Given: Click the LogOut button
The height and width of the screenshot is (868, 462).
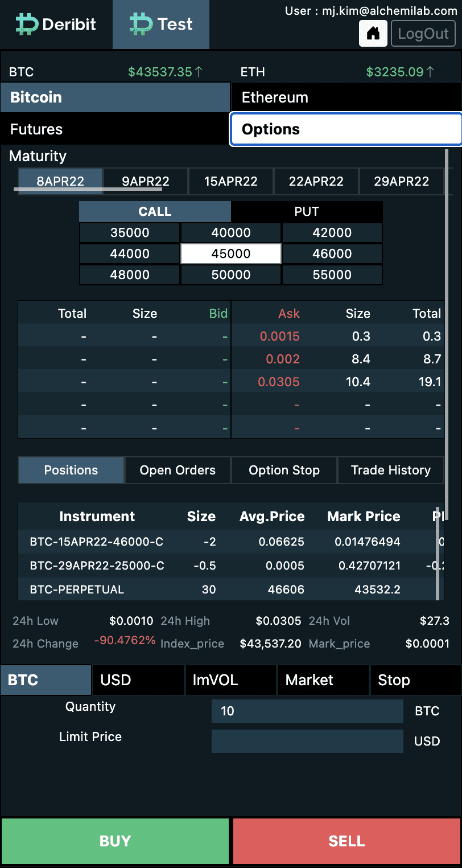Looking at the screenshot, I should [x=423, y=34].
